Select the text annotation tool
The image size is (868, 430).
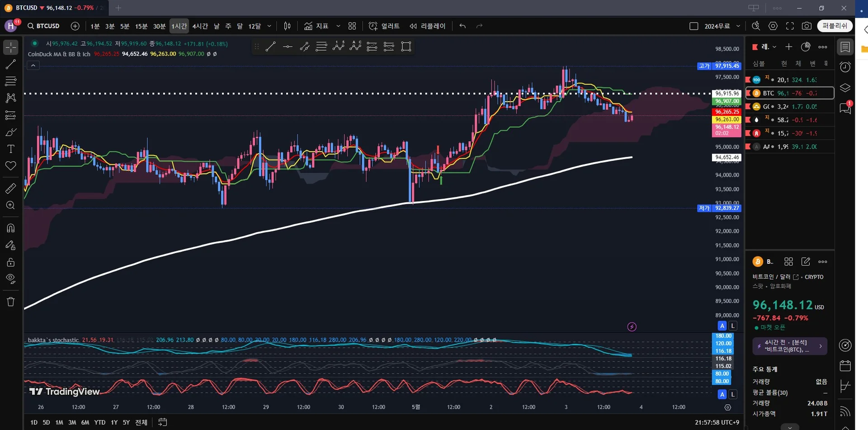[10, 149]
